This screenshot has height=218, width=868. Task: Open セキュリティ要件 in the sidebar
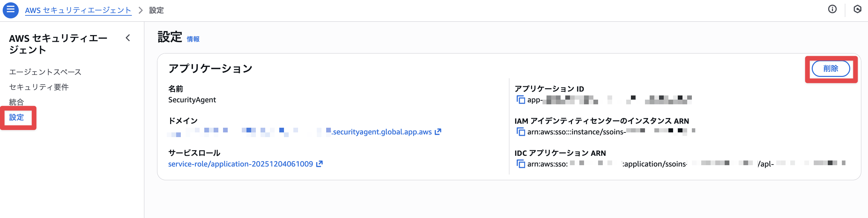(x=39, y=87)
